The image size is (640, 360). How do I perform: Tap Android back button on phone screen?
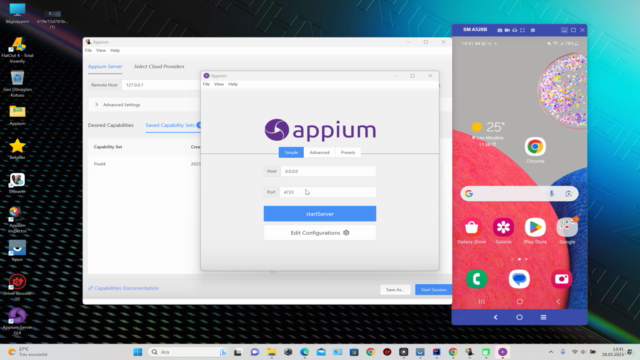point(558,302)
